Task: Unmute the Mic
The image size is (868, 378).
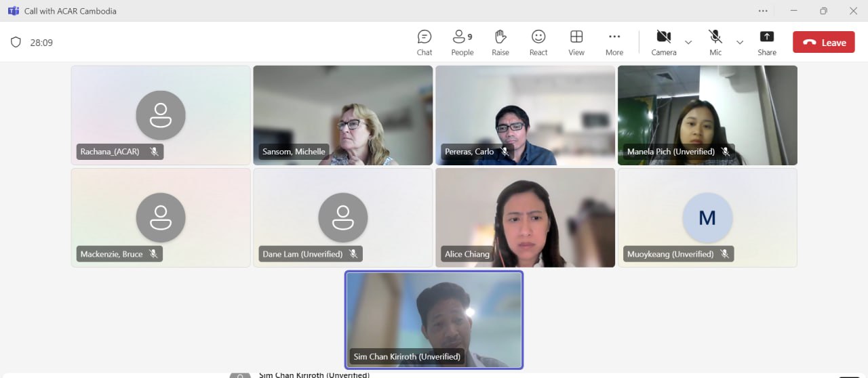Action: pos(715,43)
